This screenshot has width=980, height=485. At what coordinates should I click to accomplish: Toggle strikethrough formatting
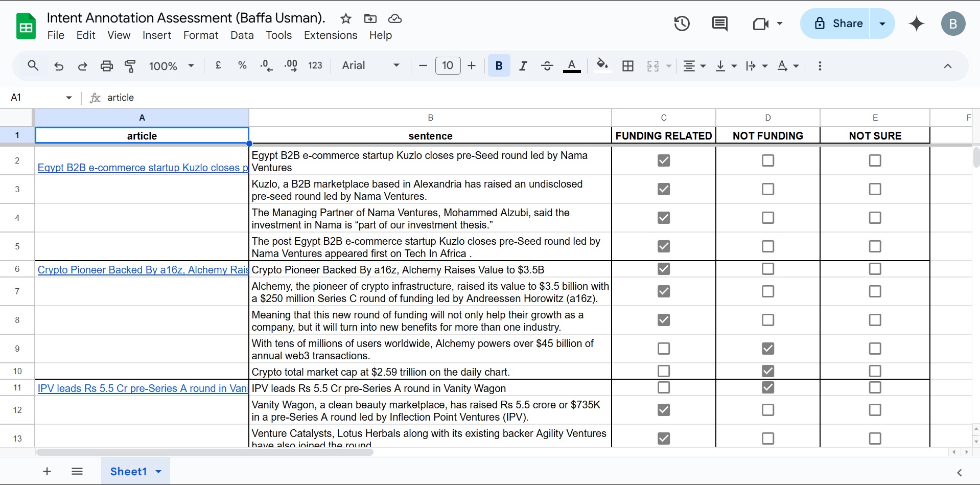click(547, 66)
